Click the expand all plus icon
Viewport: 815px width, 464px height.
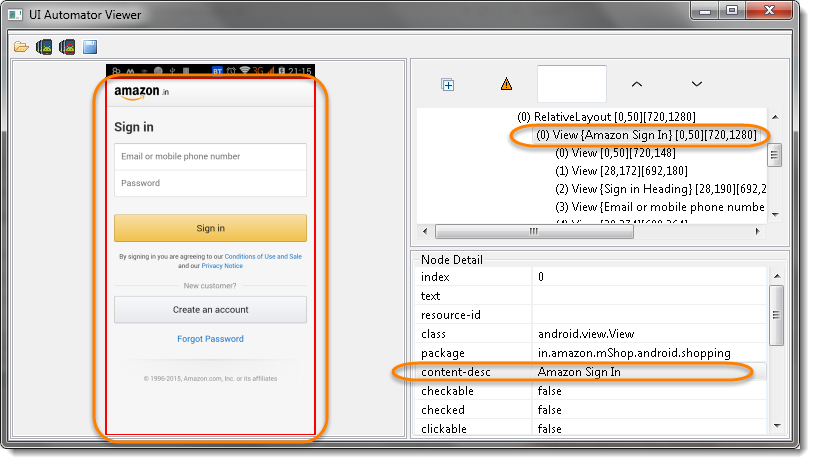(448, 85)
